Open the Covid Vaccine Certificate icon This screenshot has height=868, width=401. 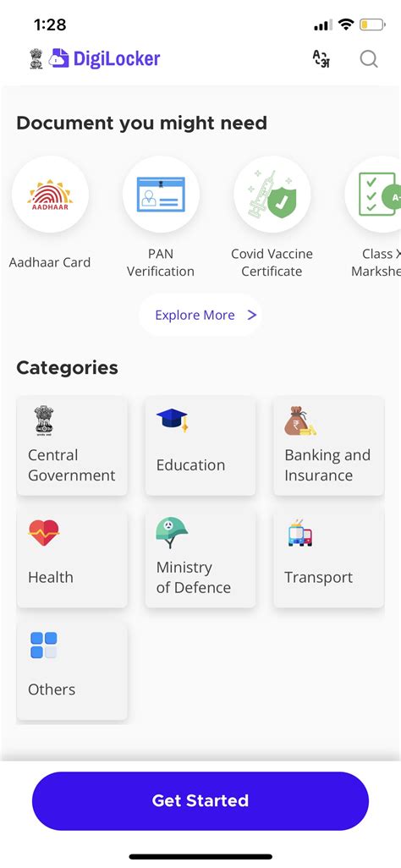coord(272,195)
